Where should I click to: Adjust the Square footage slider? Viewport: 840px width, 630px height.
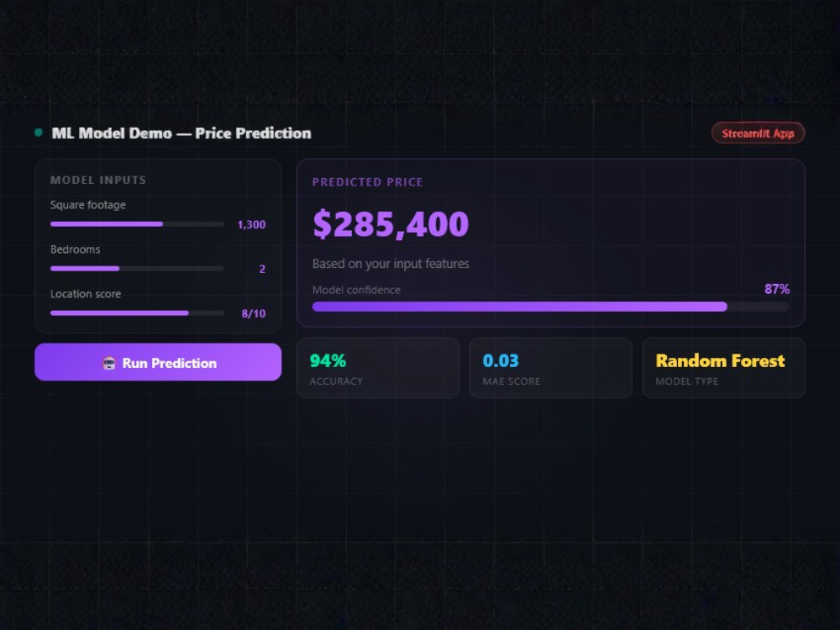pyautogui.click(x=137, y=224)
